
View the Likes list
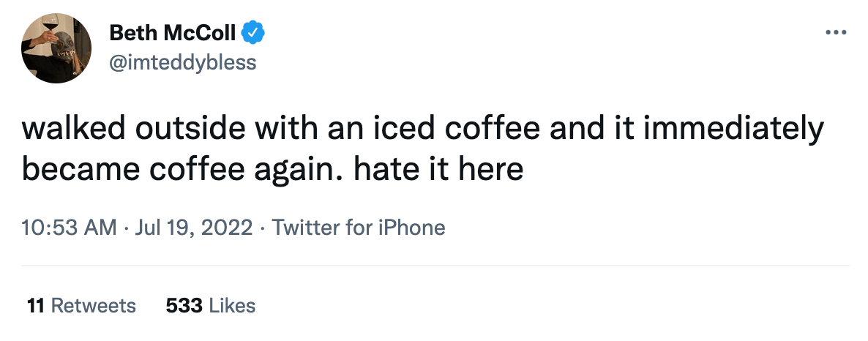point(232,305)
